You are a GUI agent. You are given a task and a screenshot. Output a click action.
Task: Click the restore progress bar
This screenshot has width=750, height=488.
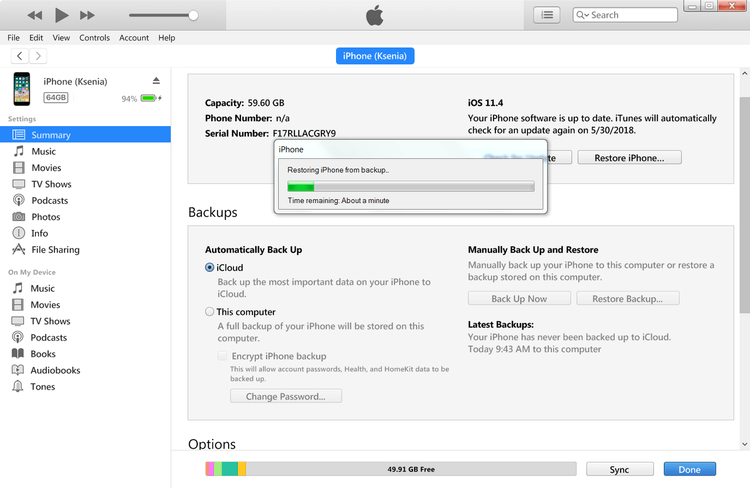point(411,187)
